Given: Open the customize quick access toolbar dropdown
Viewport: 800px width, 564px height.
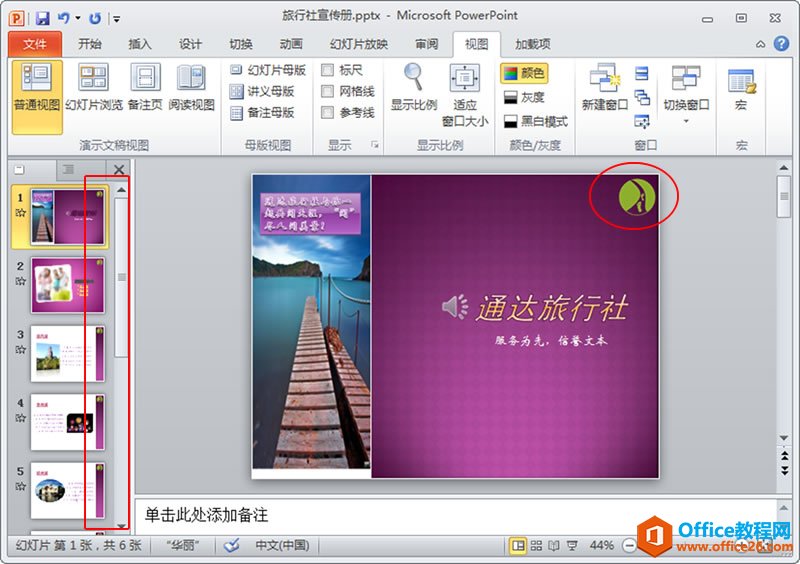Looking at the screenshot, I should (x=117, y=19).
